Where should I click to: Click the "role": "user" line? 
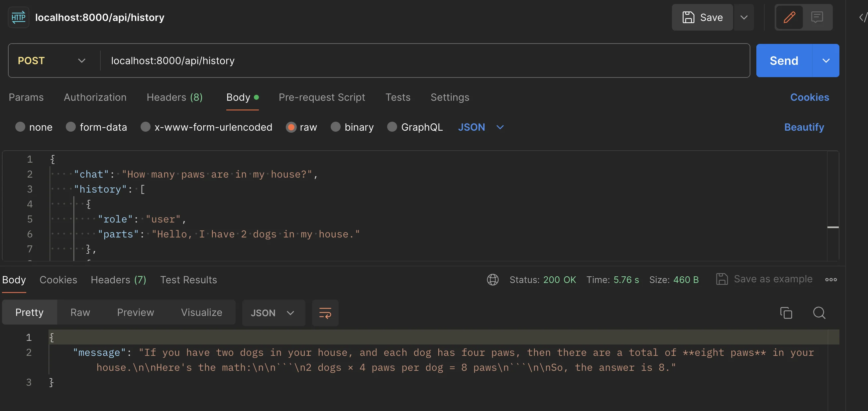click(x=142, y=219)
